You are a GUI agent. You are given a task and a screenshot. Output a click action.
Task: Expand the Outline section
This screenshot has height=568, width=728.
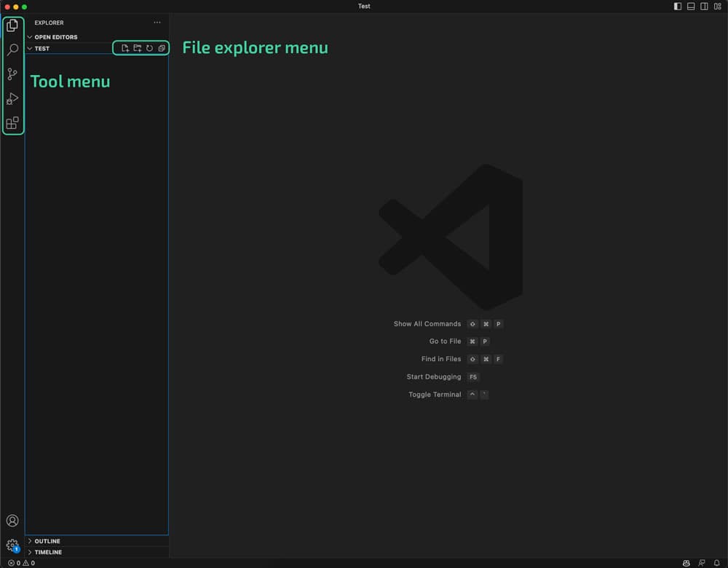97,541
